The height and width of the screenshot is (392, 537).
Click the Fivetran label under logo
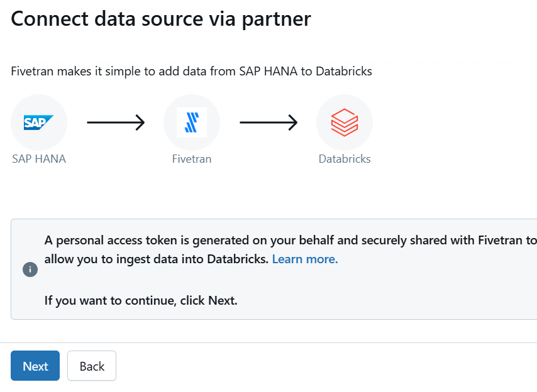[192, 159]
